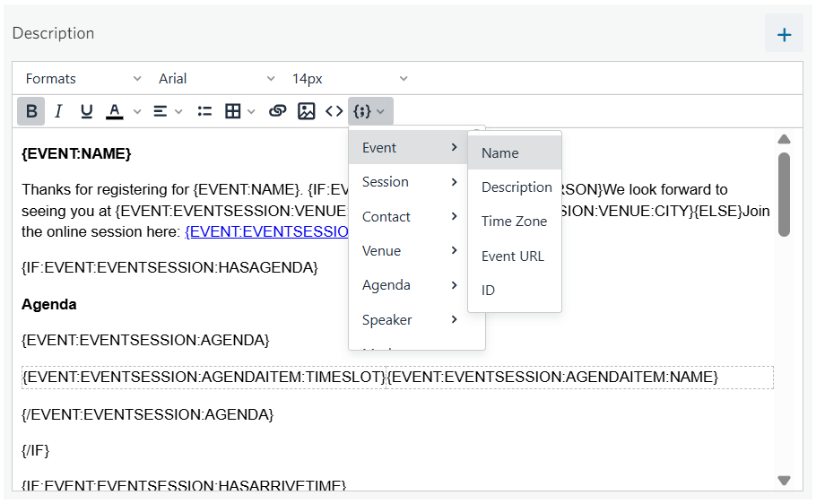Viewport: 816px width, 504px height.
Task: Toggle bold formatting button
Action: coord(31,111)
